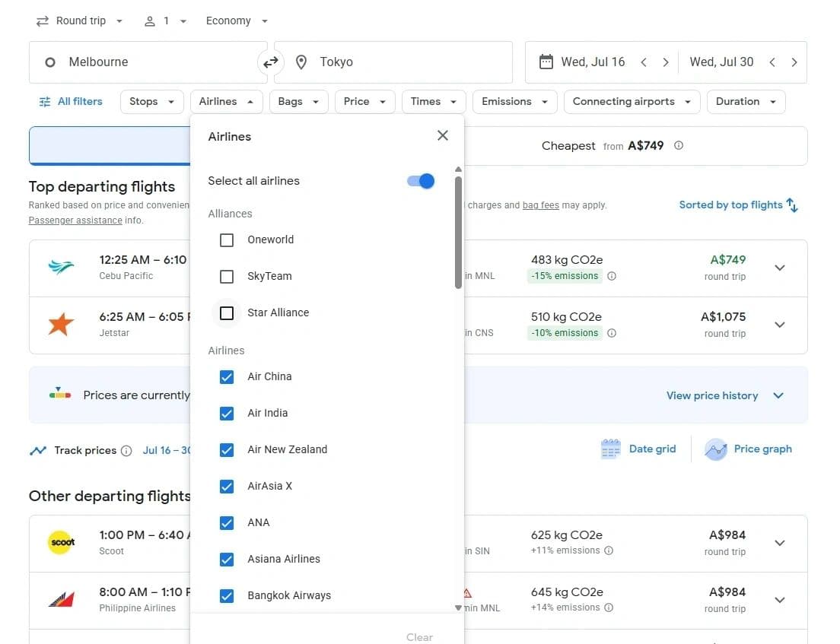Click the Scoot airline logo
Image resolution: width=840 pixels, height=644 pixels.
pyautogui.click(x=62, y=542)
